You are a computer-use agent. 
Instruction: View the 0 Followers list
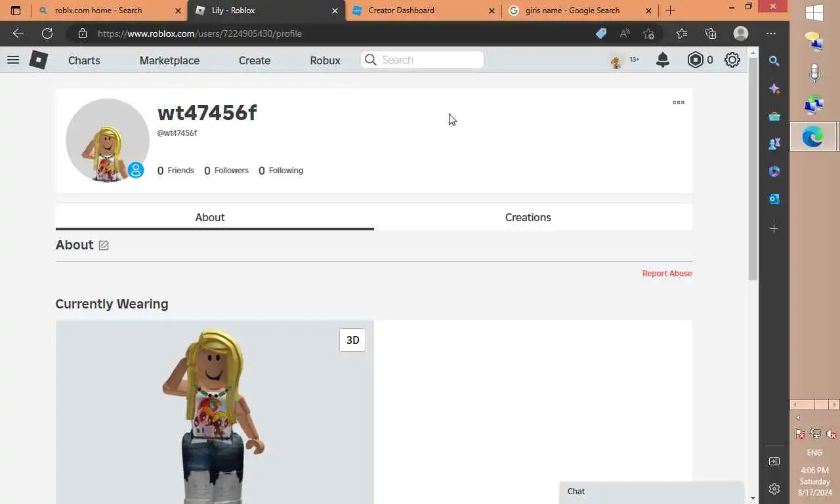point(226,171)
